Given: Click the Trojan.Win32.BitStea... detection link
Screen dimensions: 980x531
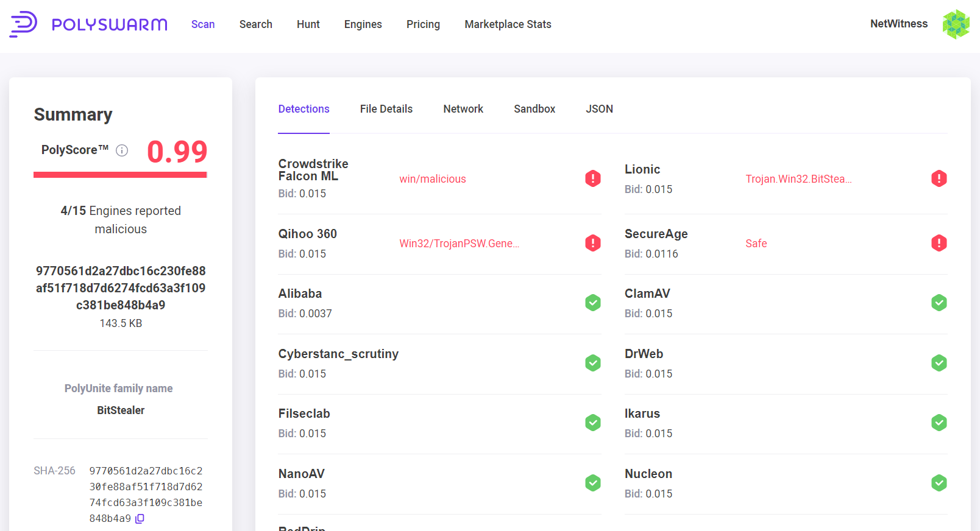Looking at the screenshot, I should (x=798, y=179).
